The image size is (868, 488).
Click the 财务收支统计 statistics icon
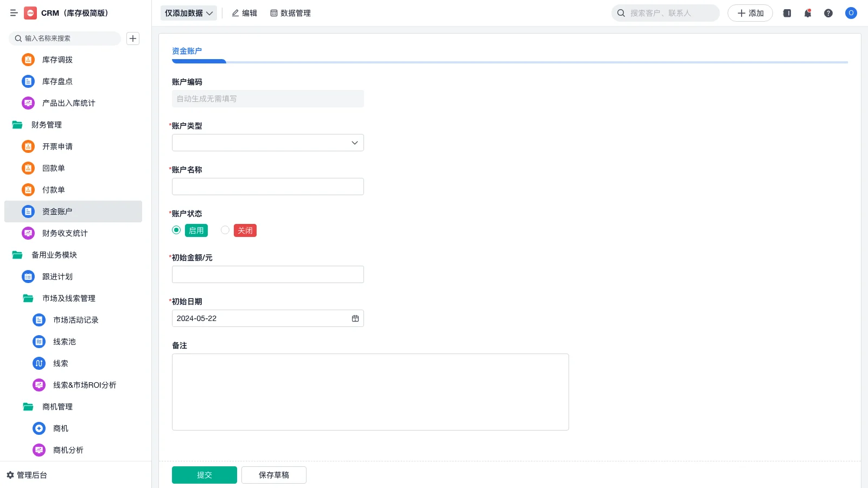pyautogui.click(x=28, y=233)
